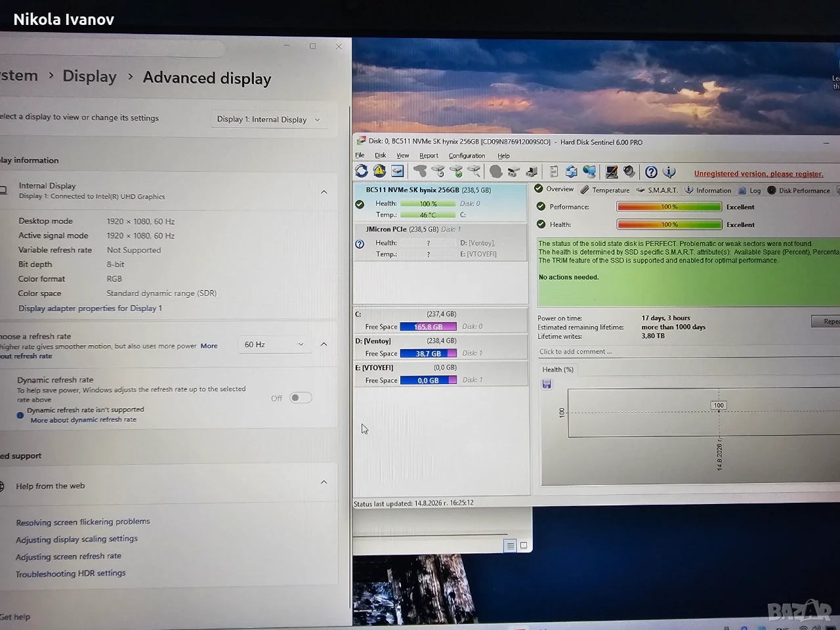Click the blue refresh arrows icon in Hard Disk Sentinel toolbar
The width and height of the screenshot is (840, 630).
click(362, 171)
